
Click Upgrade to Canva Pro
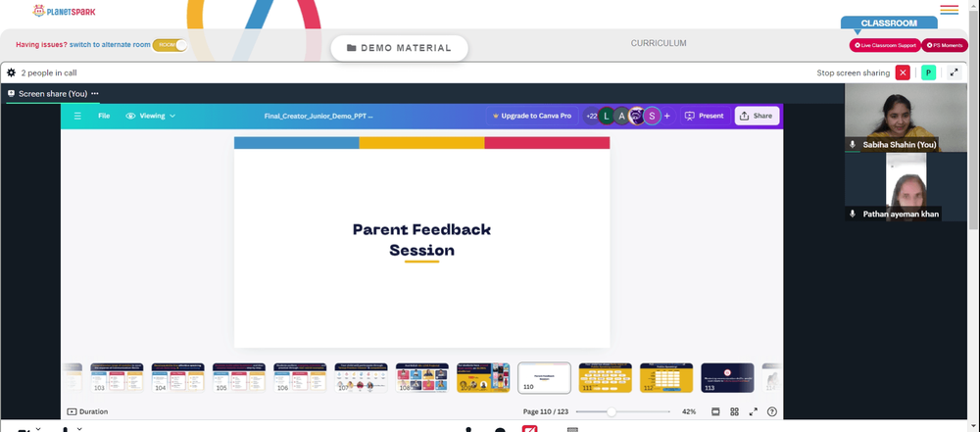click(x=532, y=116)
